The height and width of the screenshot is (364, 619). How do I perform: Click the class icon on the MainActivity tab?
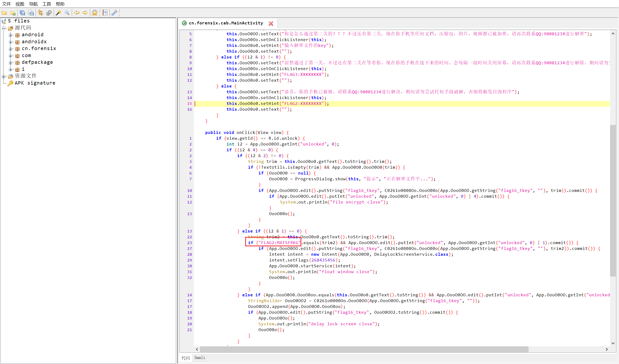184,23
